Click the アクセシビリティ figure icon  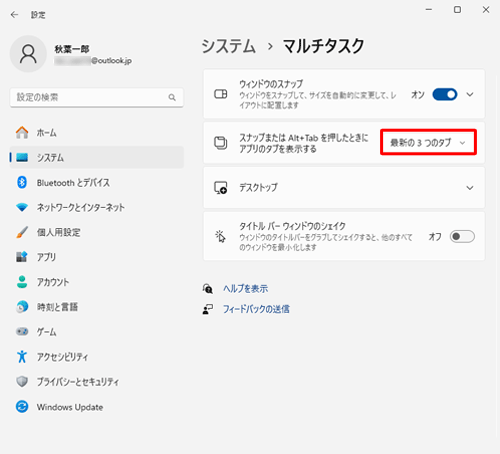(x=22, y=357)
